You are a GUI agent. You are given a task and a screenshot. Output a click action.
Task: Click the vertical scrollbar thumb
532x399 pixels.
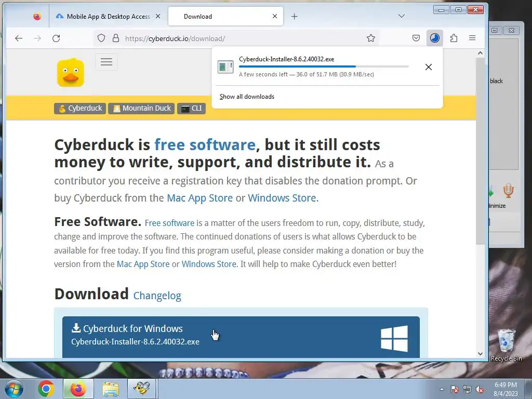click(x=480, y=151)
